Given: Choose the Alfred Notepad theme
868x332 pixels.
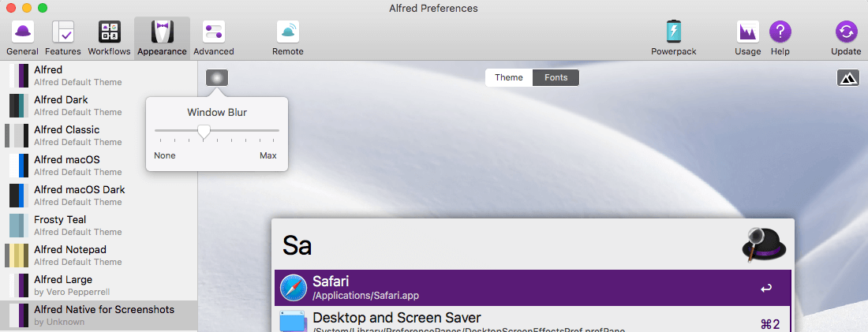Looking at the screenshot, I should tap(99, 256).
